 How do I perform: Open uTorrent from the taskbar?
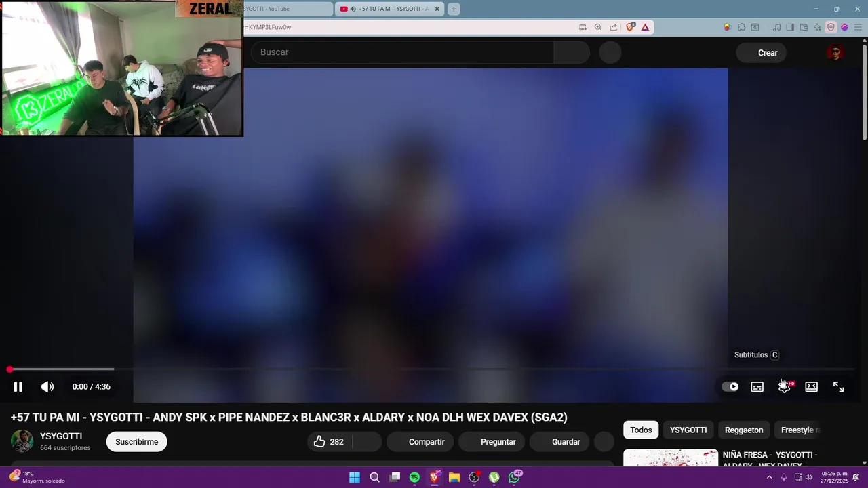pyautogui.click(x=494, y=477)
